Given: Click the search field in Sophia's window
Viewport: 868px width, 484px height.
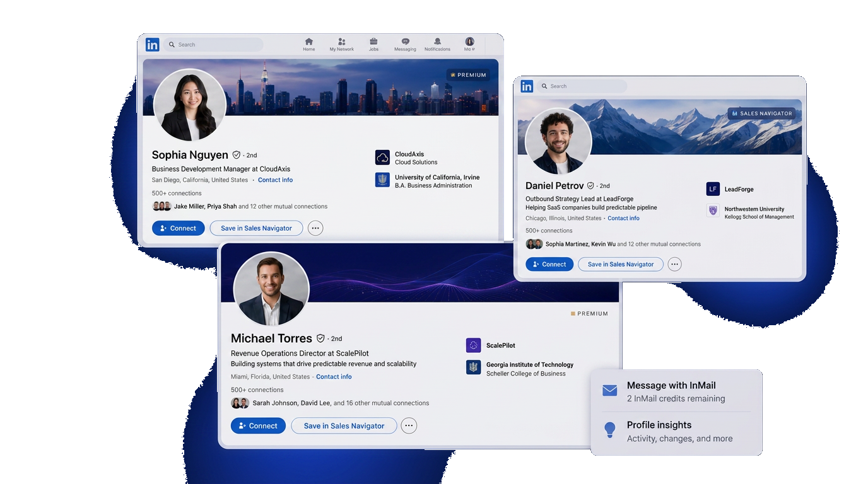Looking at the screenshot, I should coord(213,45).
